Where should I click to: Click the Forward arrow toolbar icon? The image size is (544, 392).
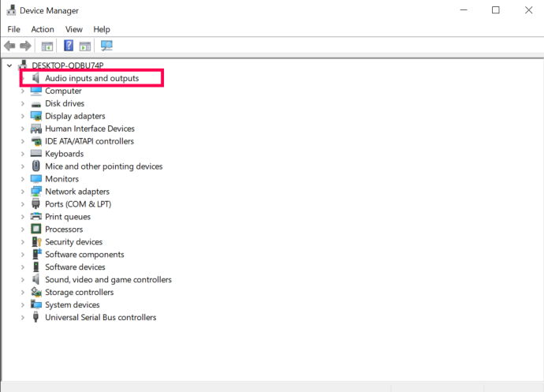(25, 46)
